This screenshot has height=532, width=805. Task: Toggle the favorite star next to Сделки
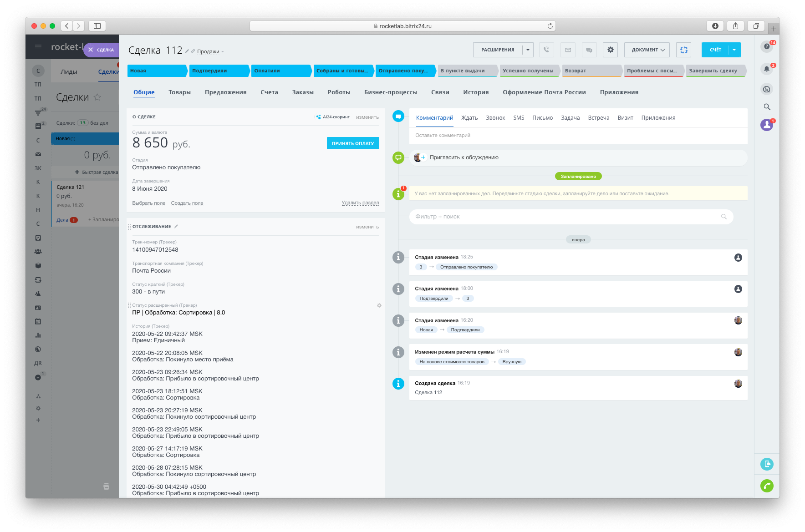(x=97, y=97)
